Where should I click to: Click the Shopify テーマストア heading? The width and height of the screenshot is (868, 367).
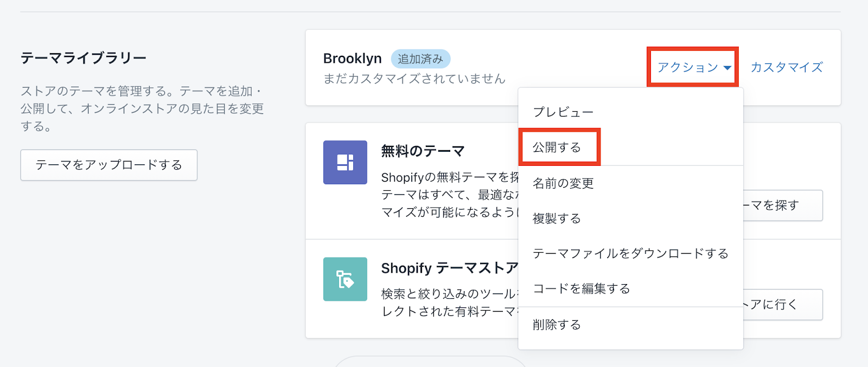[x=449, y=268]
